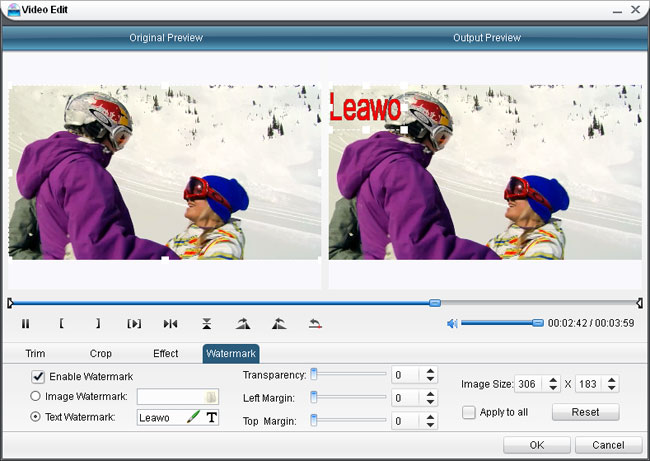Decrease Top Margin with down arrow

[x=430, y=425]
